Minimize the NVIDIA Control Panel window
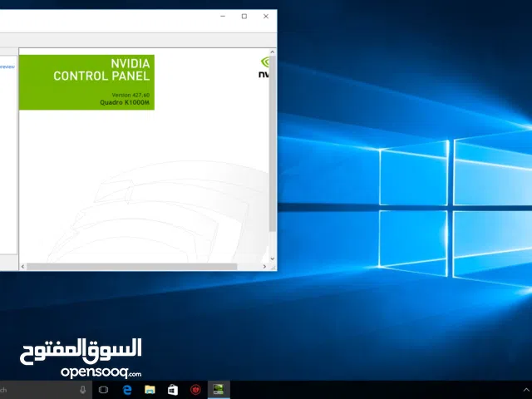 click(x=223, y=17)
